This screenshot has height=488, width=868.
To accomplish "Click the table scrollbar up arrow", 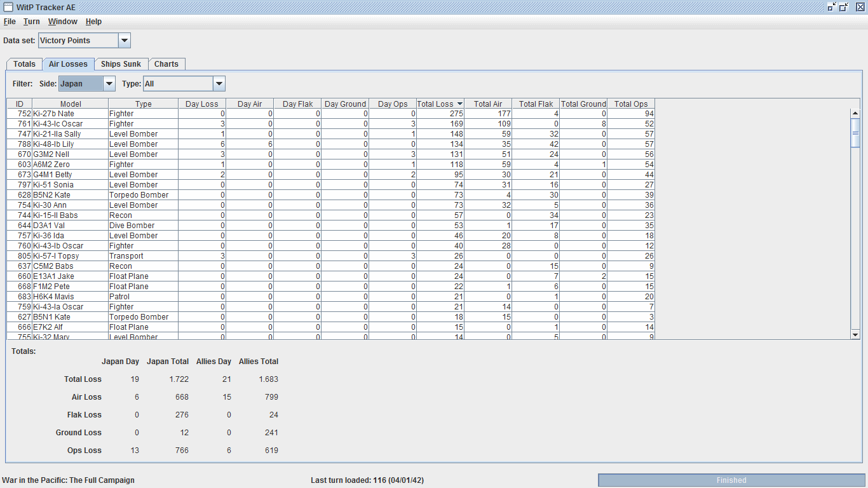I will [x=855, y=113].
